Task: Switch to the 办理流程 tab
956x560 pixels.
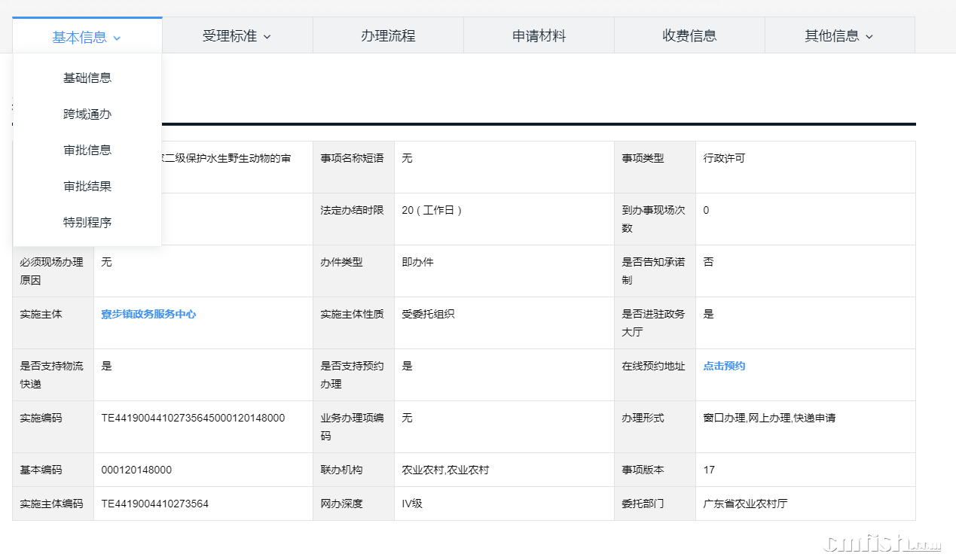Action: [x=388, y=35]
